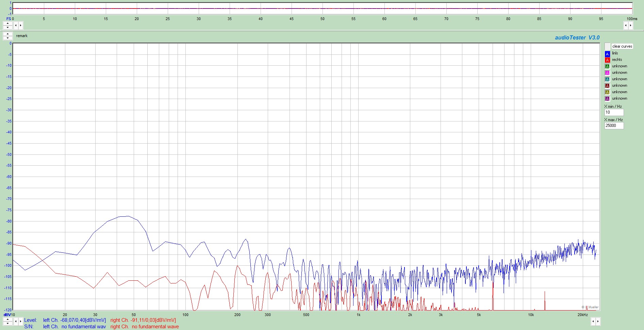Click left arrow beside the Level readout
This screenshot has height=330, width=644.
pyautogui.click(x=16, y=321)
